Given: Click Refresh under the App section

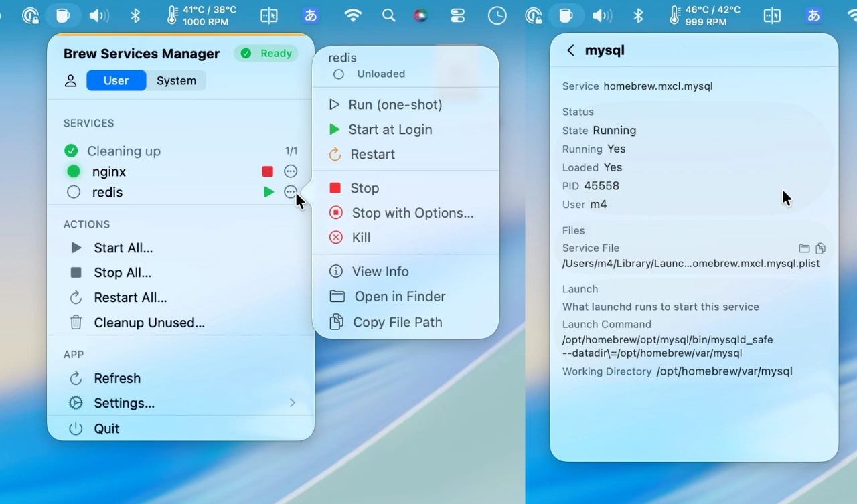Looking at the screenshot, I should [x=117, y=378].
